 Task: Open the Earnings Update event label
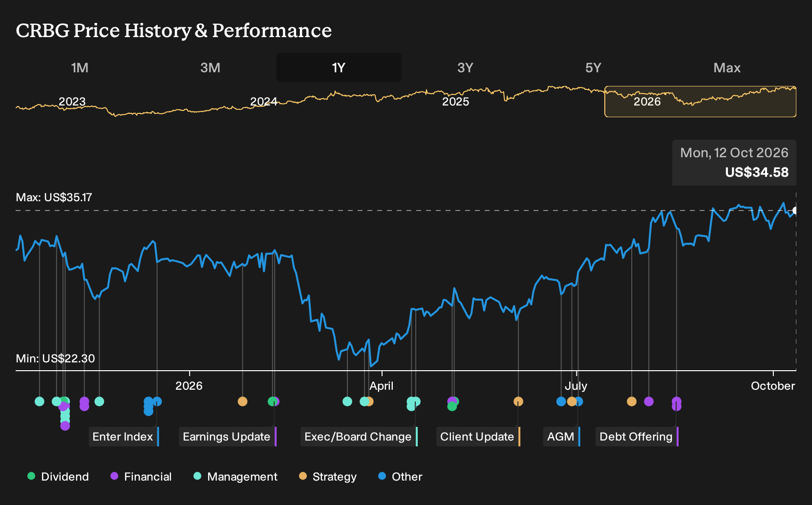pyautogui.click(x=228, y=437)
